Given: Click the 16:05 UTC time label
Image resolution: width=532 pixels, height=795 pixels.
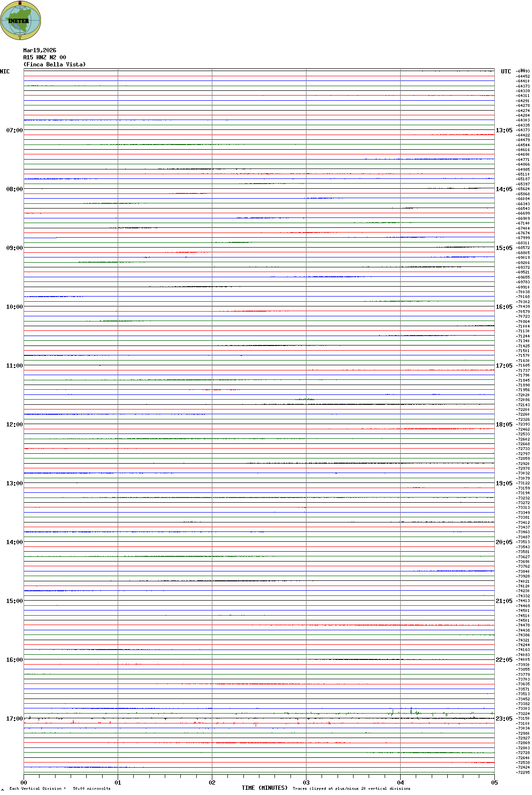Looking at the screenshot, I should click(x=504, y=307).
